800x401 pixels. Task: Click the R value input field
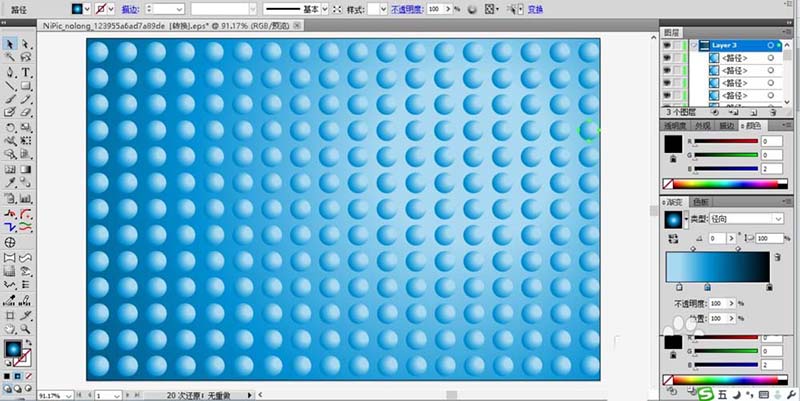pyautogui.click(x=771, y=142)
